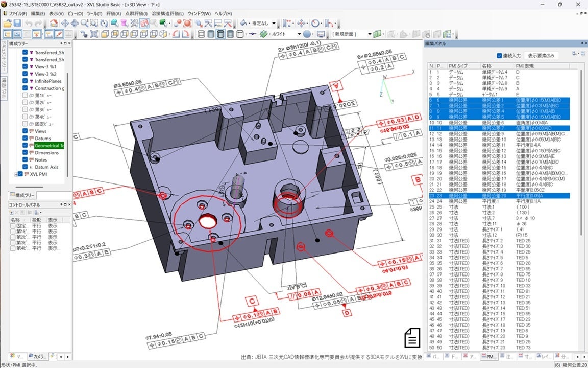Viewport: 588px width, 368px height.
Task: Click the save disk icon
Action: (x=17, y=23)
